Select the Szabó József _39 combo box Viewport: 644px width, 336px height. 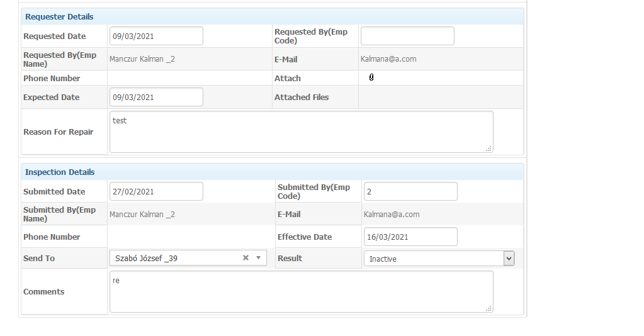click(188, 258)
